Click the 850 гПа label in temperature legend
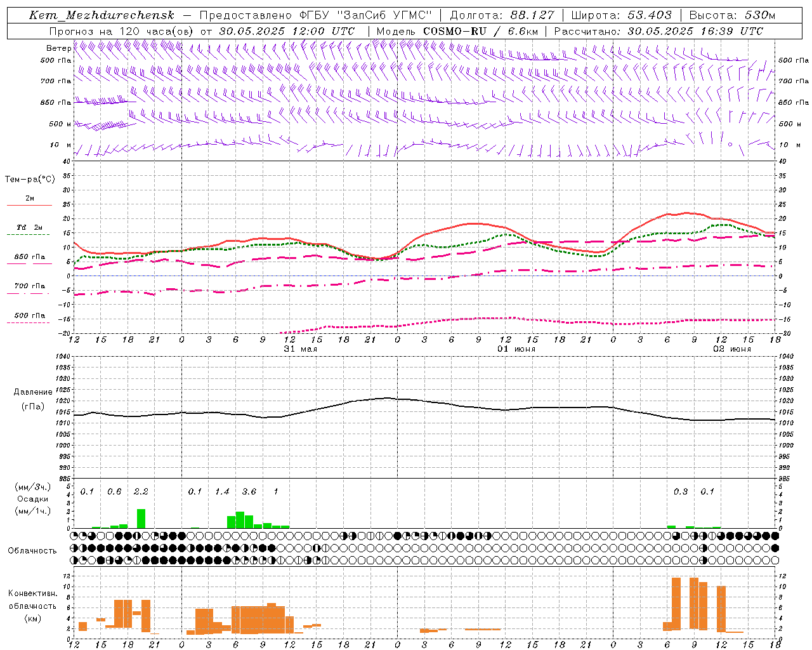Viewport: 812px width, 650px height. [x=29, y=257]
